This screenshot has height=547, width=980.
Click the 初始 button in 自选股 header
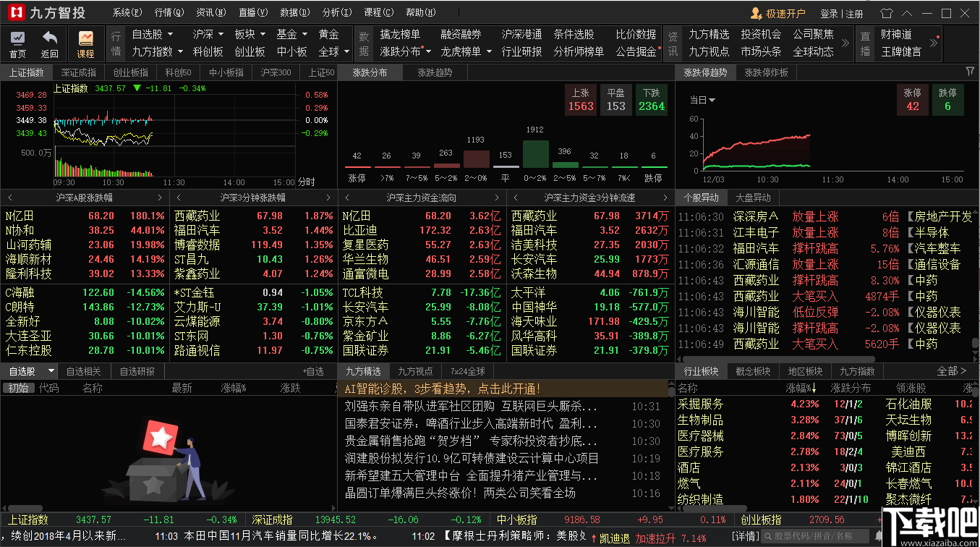pos(18,389)
